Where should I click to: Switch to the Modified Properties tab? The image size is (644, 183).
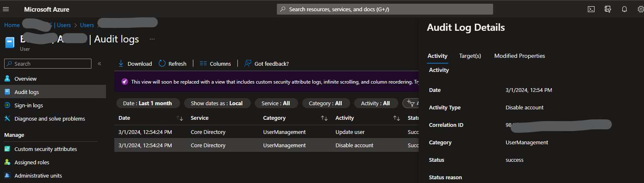click(x=519, y=56)
